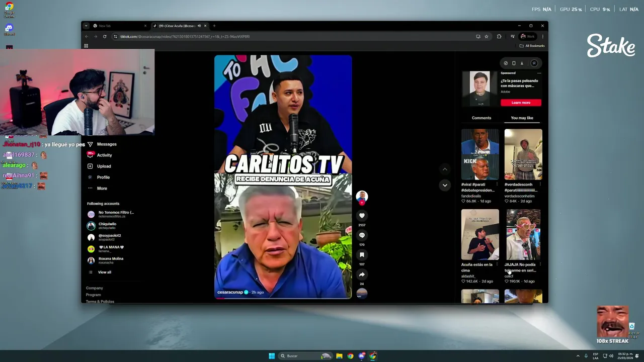The image size is (644, 362).
Task: Click the download desktop app icon
Action: click(x=522, y=63)
